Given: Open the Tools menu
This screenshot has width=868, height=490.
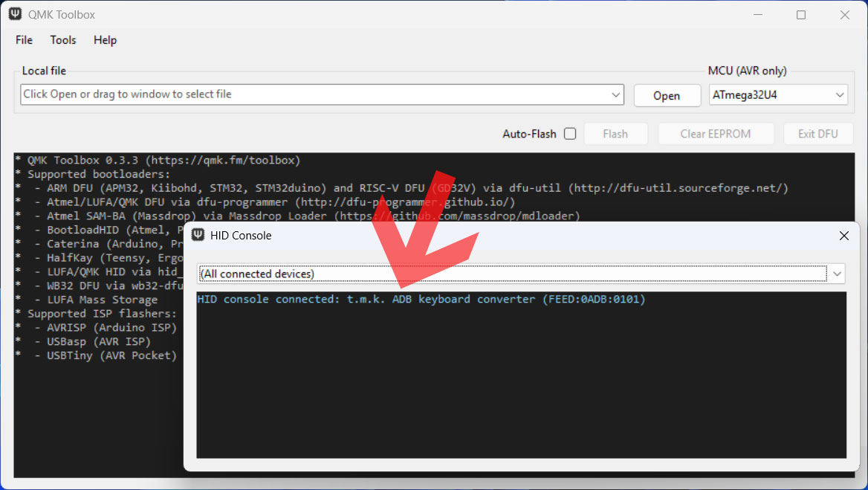Looking at the screenshot, I should (x=62, y=40).
